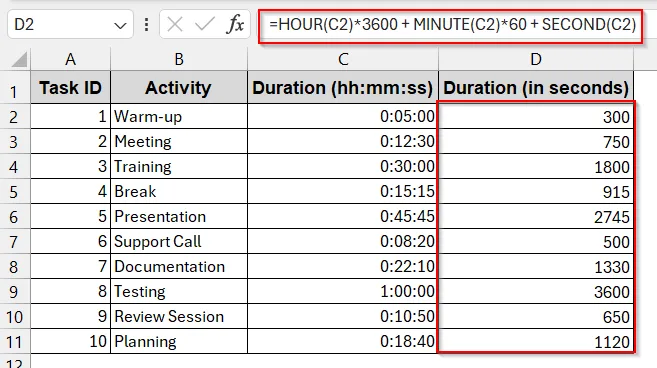
Task: Click the 0:08:20 duration cell
Action: click(x=343, y=241)
